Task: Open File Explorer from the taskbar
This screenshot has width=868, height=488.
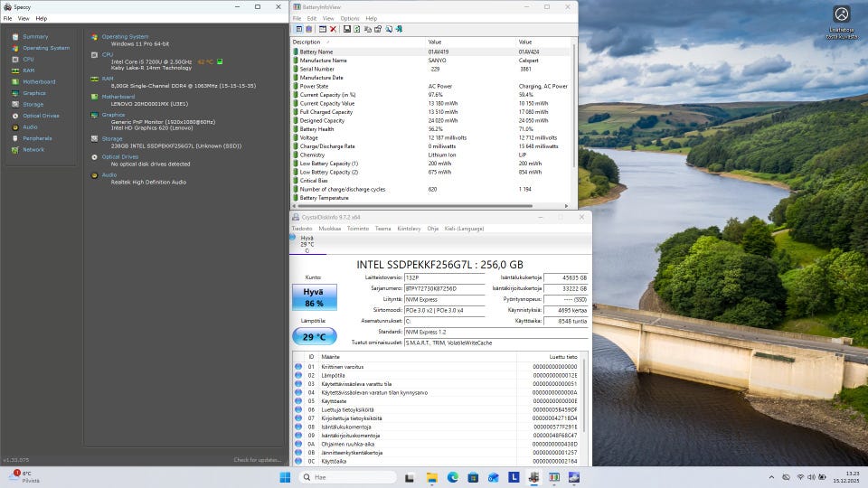Action: (431, 477)
